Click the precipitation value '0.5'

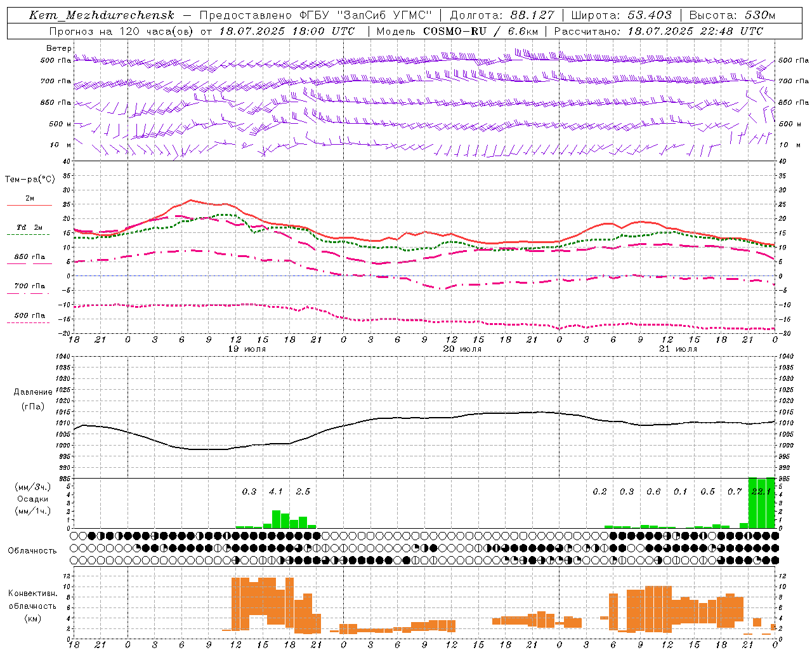point(707,491)
